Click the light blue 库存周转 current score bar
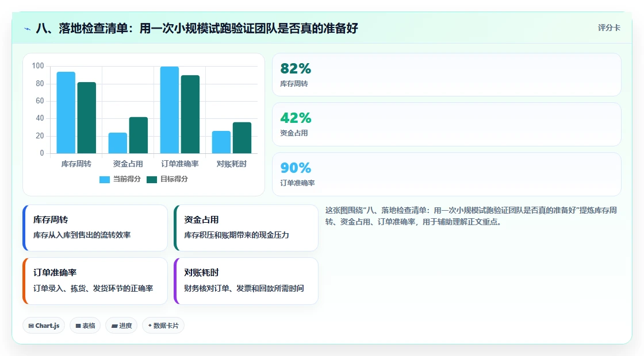This screenshot has width=644, height=356. click(66, 113)
